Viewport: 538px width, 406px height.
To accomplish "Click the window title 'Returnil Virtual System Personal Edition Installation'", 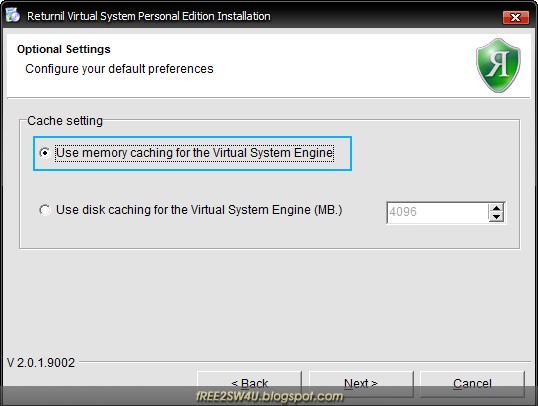I will pyautogui.click(x=149, y=16).
